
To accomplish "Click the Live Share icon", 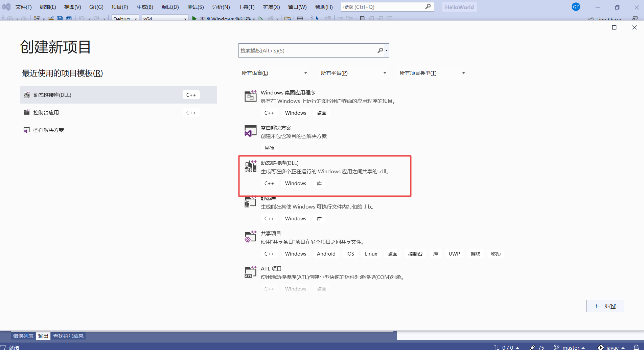I will [x=591, y=19].
